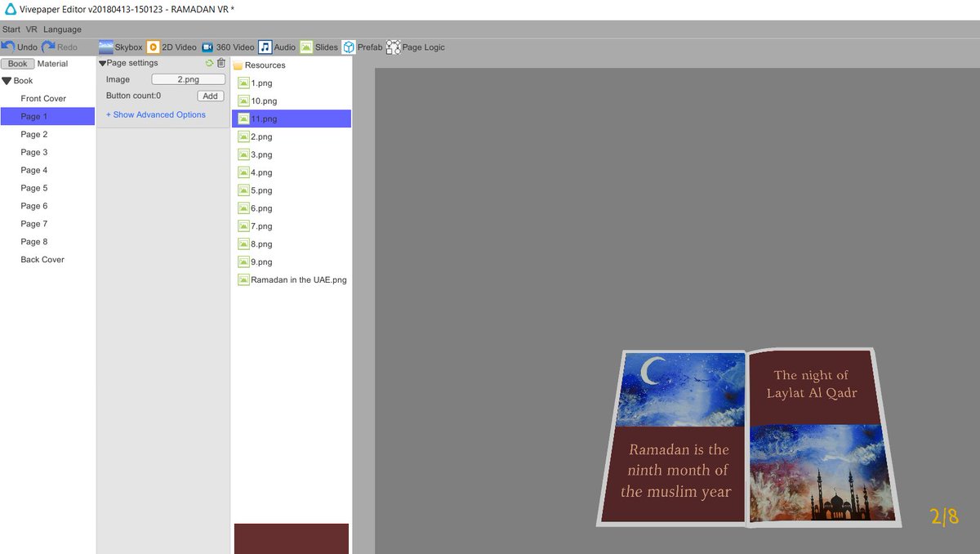Click the image icon beside 8.png
The image size is (980, 554).
pyautogui.click(x=243, y=243)
